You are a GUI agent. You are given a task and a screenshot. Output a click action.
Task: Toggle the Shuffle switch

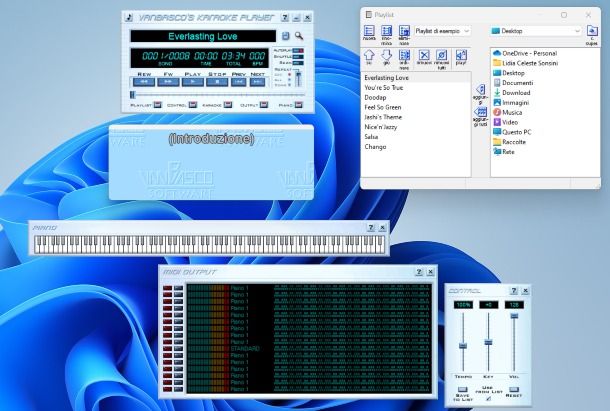point(298,57)
